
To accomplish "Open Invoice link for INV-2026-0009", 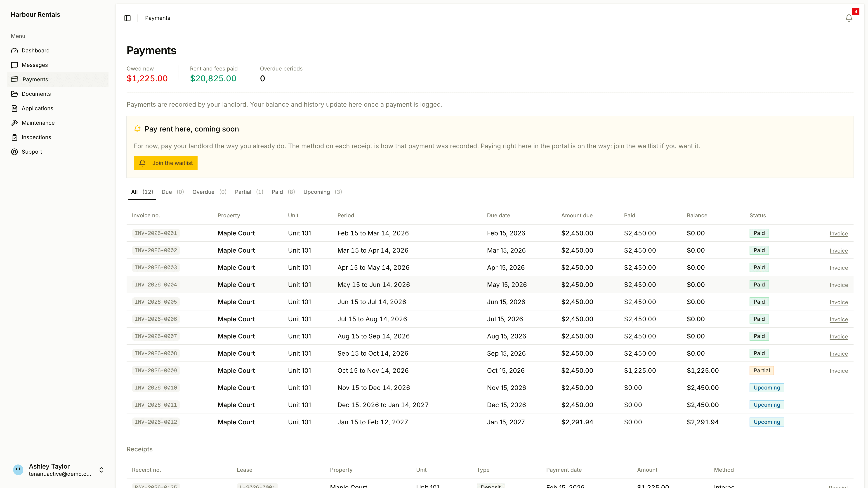I will 838,371.
